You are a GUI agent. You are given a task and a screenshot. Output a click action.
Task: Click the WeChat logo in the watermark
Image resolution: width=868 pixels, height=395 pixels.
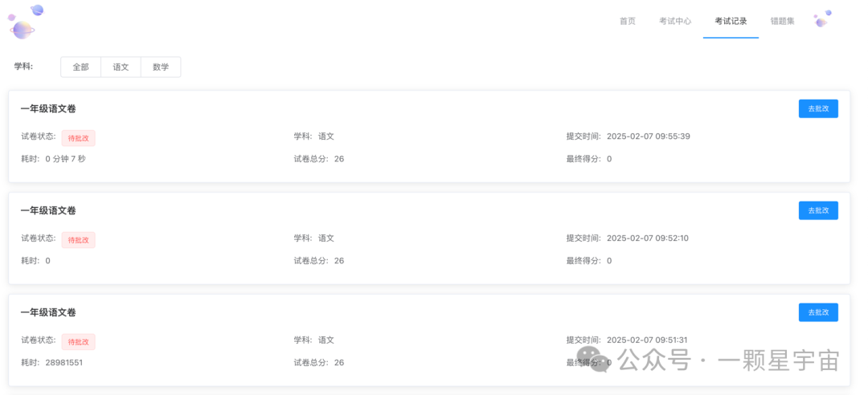593,360
